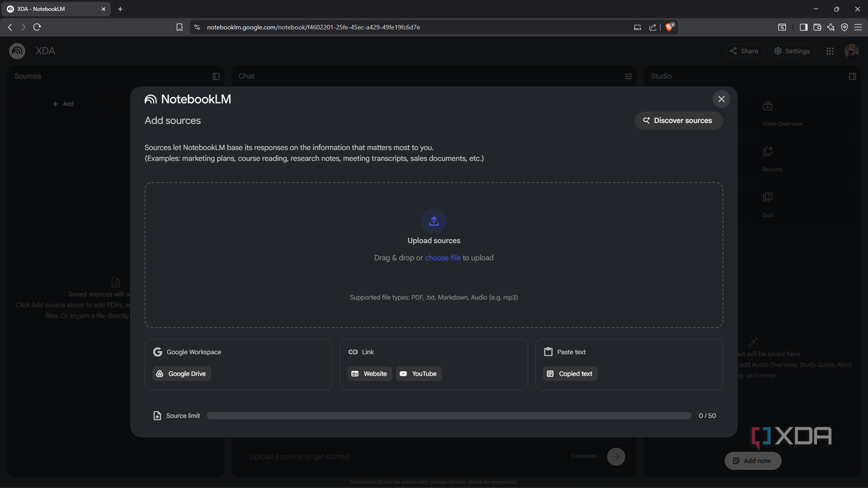Open notebook Settings
868x488 pixels.
tap(792, 51)
